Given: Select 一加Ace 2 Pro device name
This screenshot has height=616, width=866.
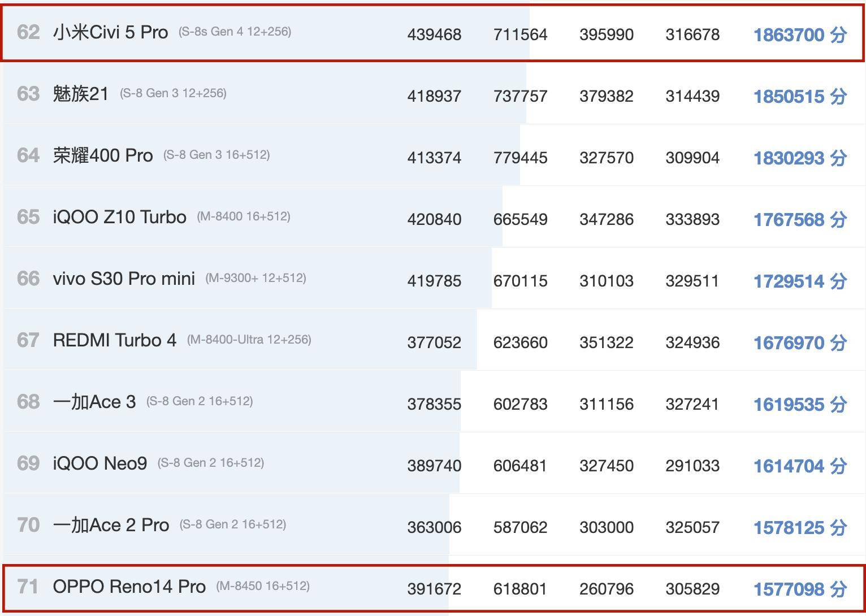Looking at the screenshot, I should (111, 525).
